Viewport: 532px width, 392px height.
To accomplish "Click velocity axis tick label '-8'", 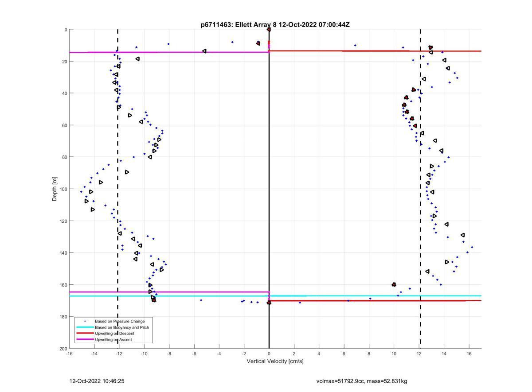I will [169, 354].
